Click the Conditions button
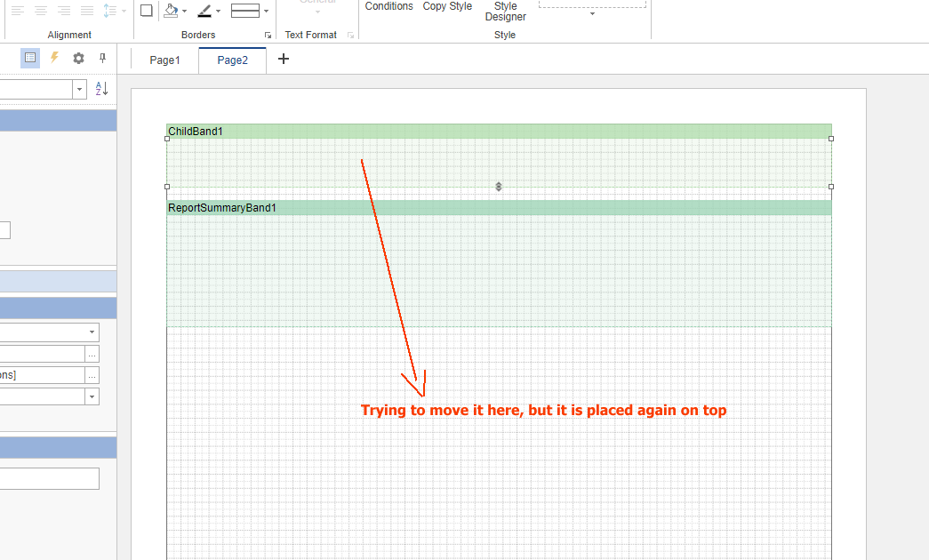The image size is (929, 560). click(388, 6)
